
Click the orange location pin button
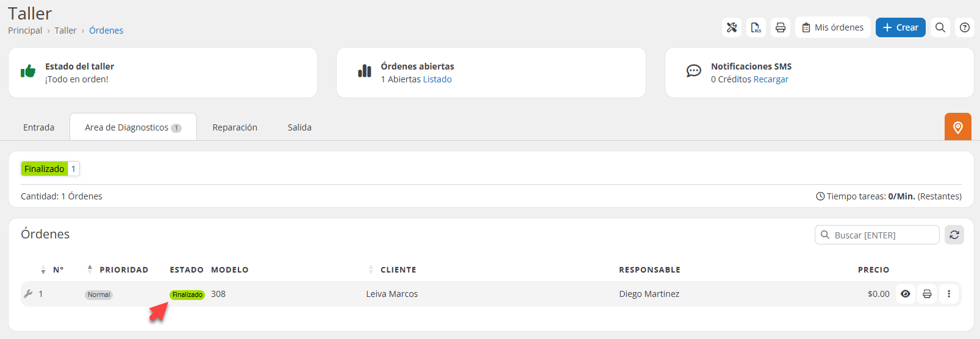click(x=957, y=127)
